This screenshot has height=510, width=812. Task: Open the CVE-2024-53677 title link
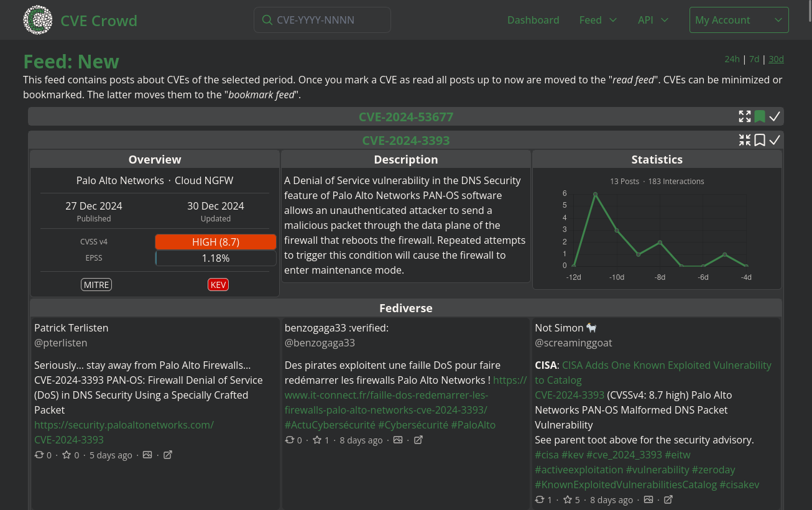click(x=406, y=116)
